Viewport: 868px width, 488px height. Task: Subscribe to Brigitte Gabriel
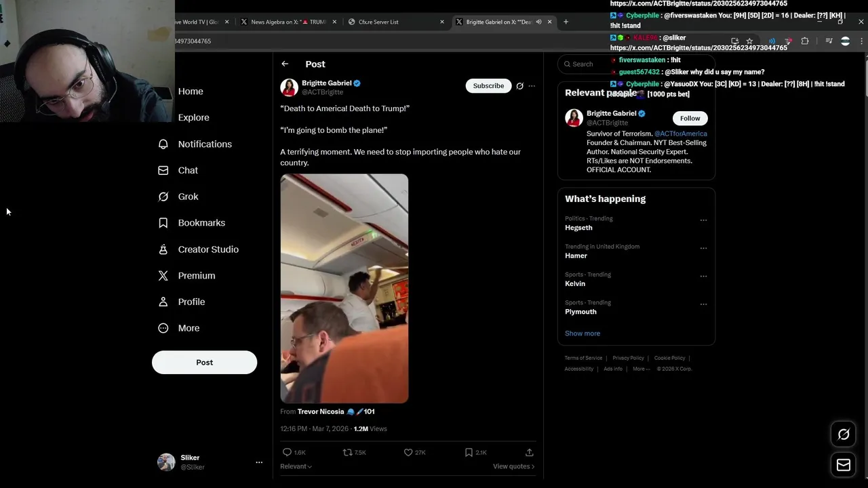pyautogui.click(x=488, y=86)
